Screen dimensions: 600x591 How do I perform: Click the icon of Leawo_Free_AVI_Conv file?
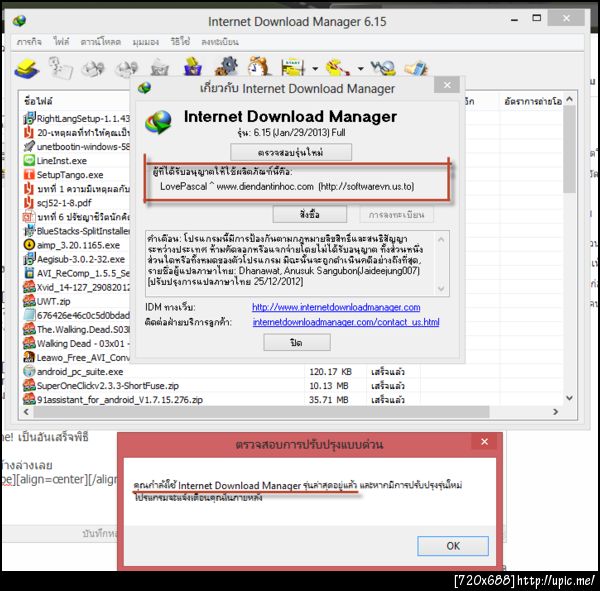(x=29, y=357)
